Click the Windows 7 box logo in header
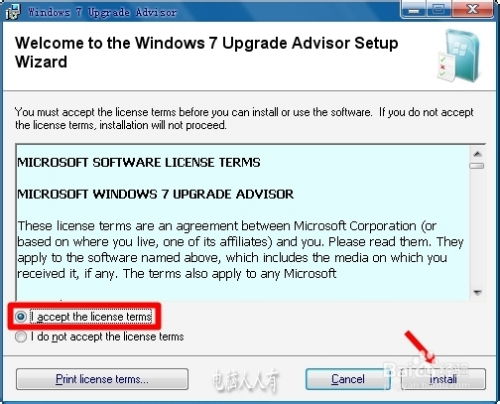 pyautogui.click(x=459, y=55)
